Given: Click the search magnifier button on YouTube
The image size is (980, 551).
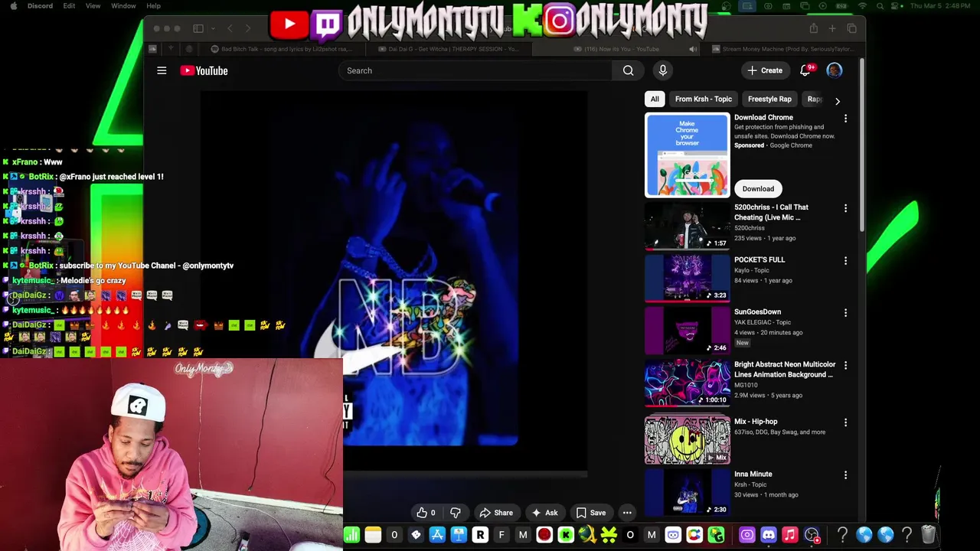Looking at the screenshot, I should pos(628,70).
